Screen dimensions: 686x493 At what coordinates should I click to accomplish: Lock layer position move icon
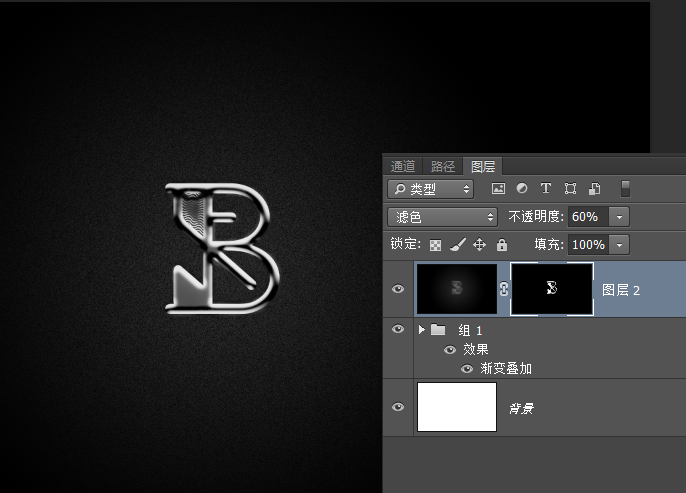click(x=479, y=245)
